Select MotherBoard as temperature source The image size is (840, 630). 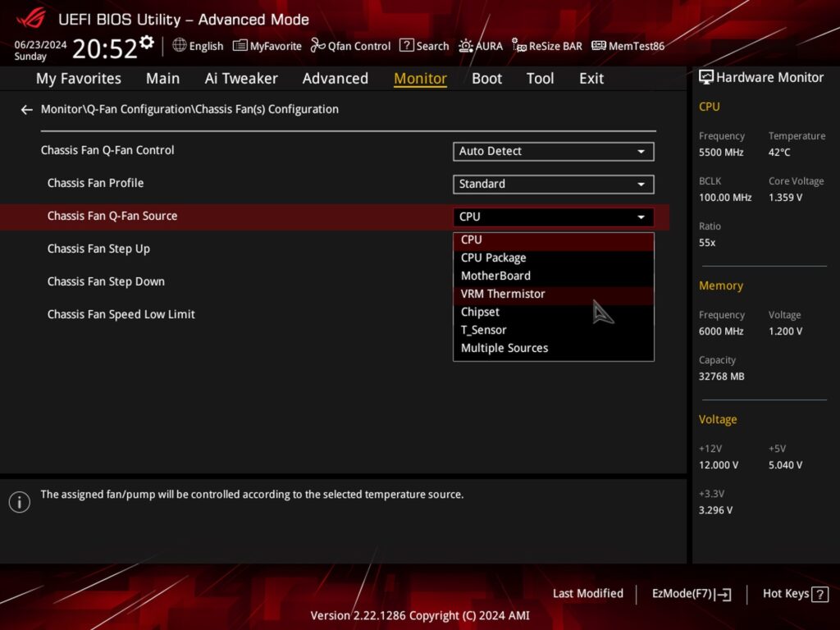(554, 276)
